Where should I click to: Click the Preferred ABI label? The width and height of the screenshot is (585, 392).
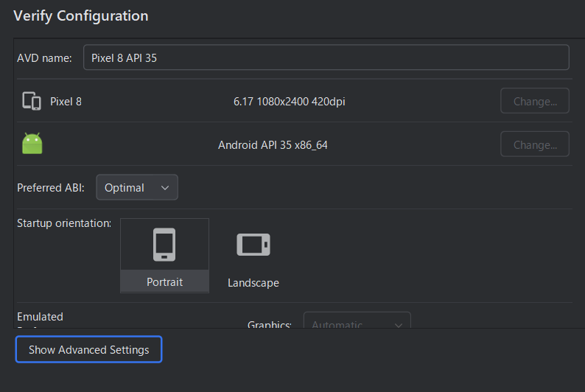[51, 188]
